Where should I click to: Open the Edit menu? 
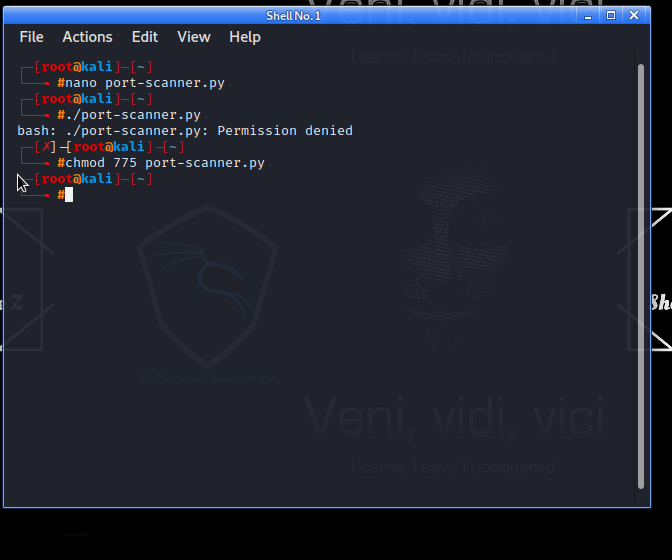pos(145,37)
